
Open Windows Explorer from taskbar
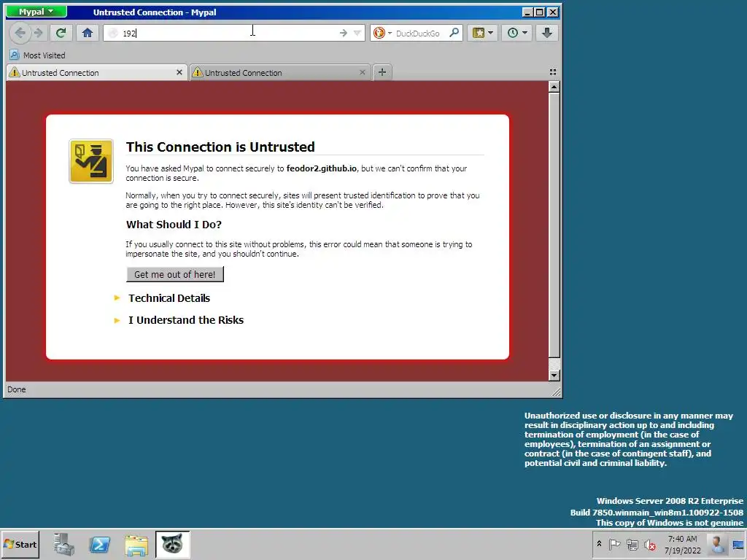[136, 544]
